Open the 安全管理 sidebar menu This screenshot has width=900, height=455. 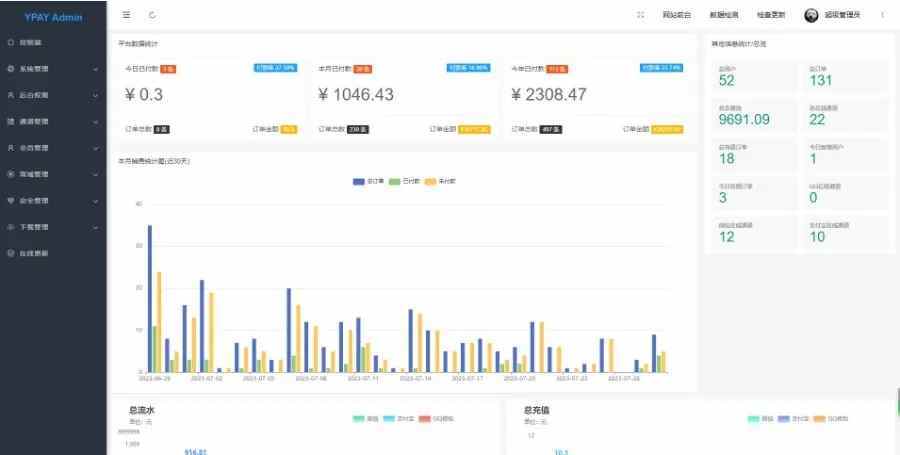point(53,201)
